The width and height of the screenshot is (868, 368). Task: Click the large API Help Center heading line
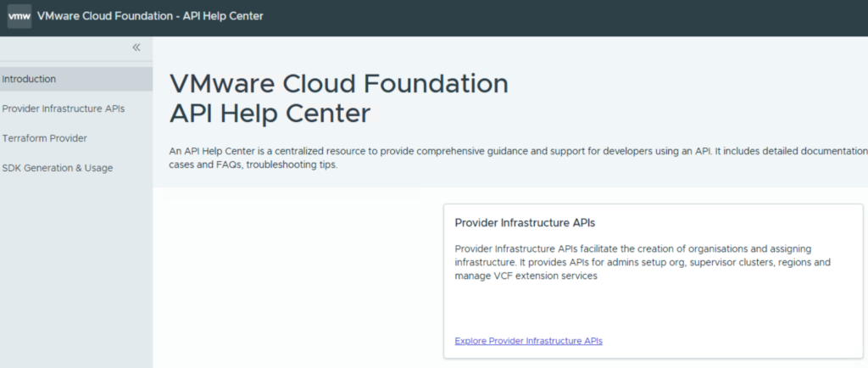click(270, 113)
